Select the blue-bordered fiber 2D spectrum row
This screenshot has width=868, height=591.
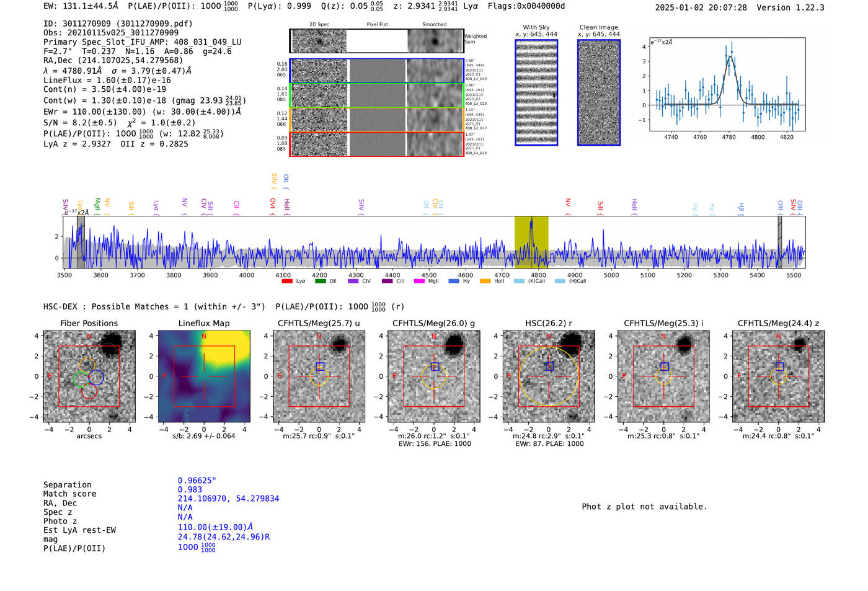(x=377, y=71)
